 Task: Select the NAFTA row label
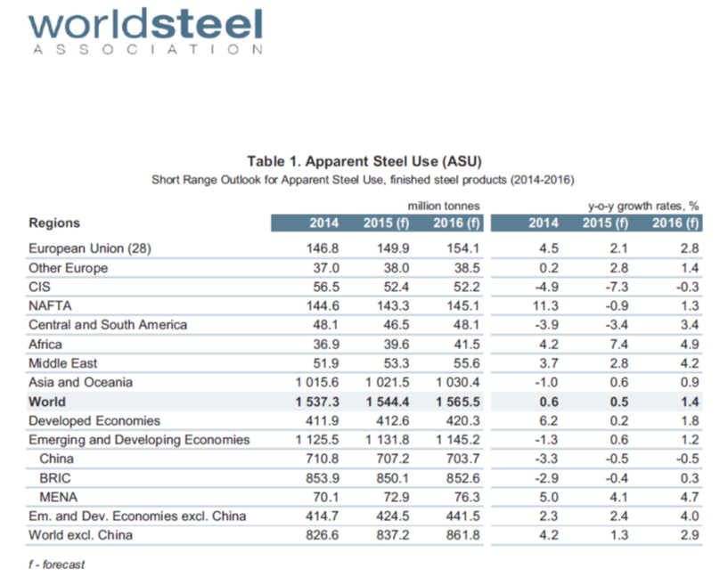point(48,305)
